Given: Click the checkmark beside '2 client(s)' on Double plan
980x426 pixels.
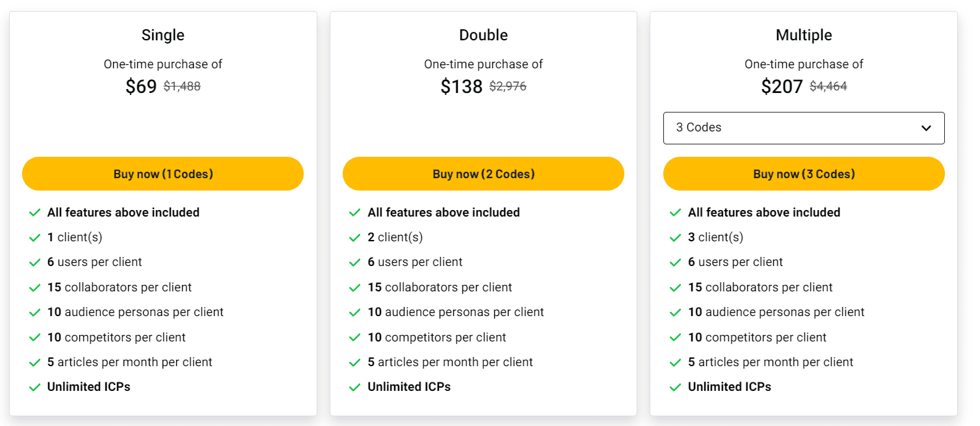Looking at the screenshot, I should 355,237.
